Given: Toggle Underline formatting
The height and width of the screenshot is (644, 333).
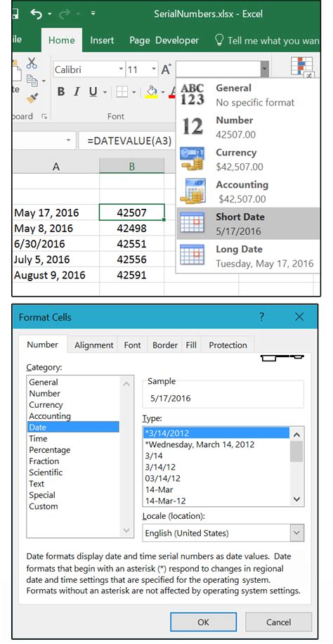Looking at the screenshot, I should [x=93, y=91].
